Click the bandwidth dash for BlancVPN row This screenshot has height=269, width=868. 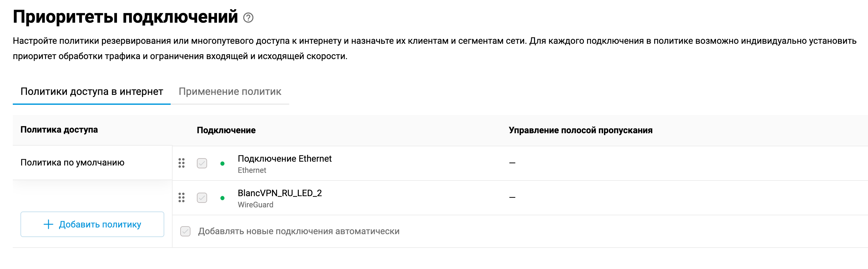pyautogui.click(x=512, y=197)
